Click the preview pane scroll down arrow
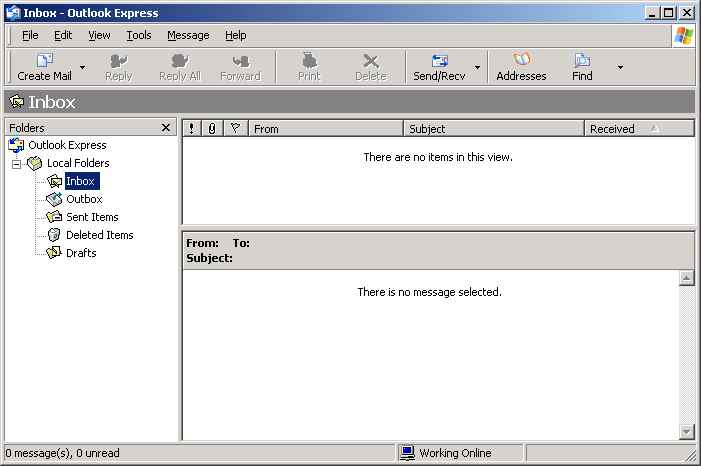Viewport: 701px width, 466px height. pyautogui.click(x=686, y=432)
